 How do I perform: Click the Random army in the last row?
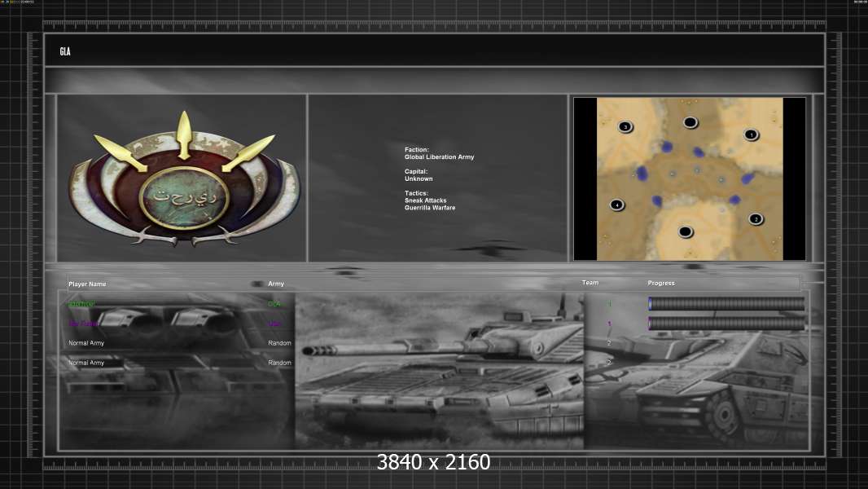coord(279,363)
